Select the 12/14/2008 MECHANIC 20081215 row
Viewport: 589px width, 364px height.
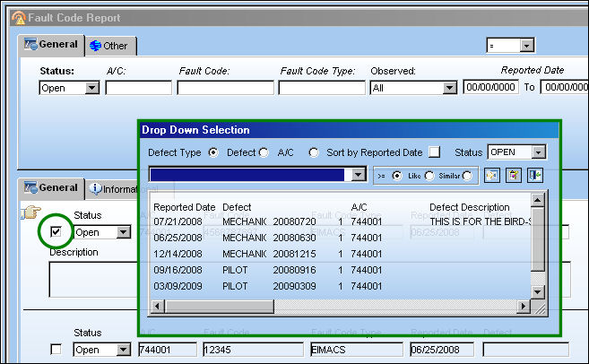341,254
